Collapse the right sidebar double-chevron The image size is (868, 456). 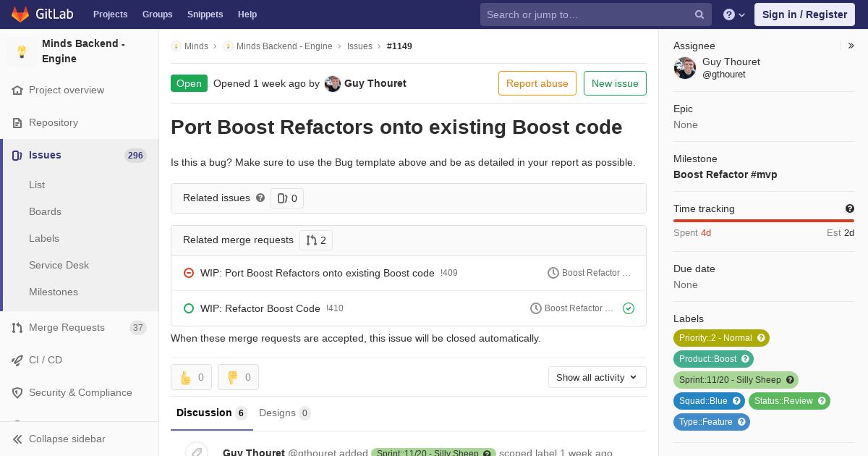[851, 46]
